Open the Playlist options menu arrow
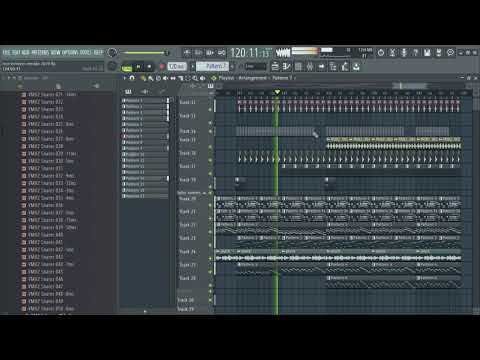This screenshot has width=480, height=360. [x=124, y=78]
